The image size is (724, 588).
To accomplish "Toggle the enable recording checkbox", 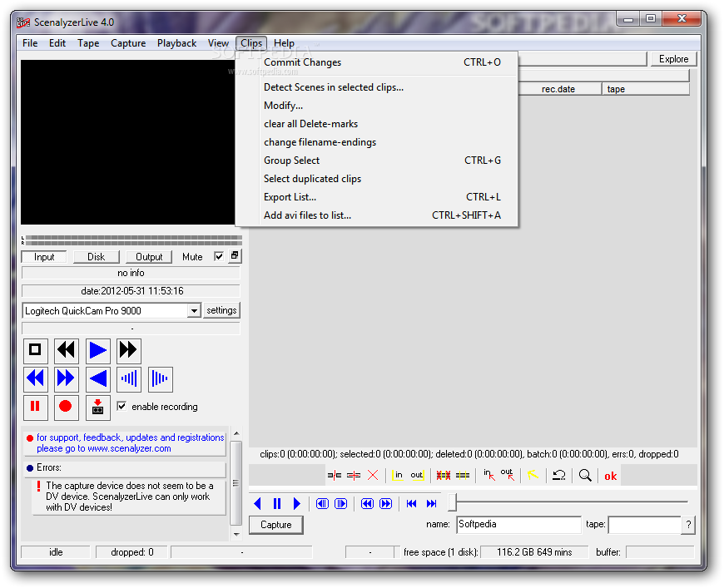I will (121, 406).
